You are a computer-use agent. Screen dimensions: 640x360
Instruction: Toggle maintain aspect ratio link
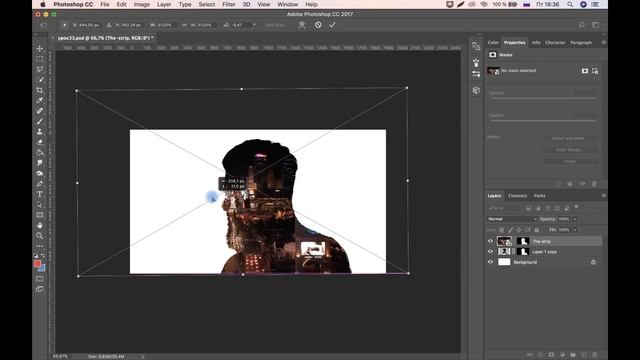click(x=184, y=25)
